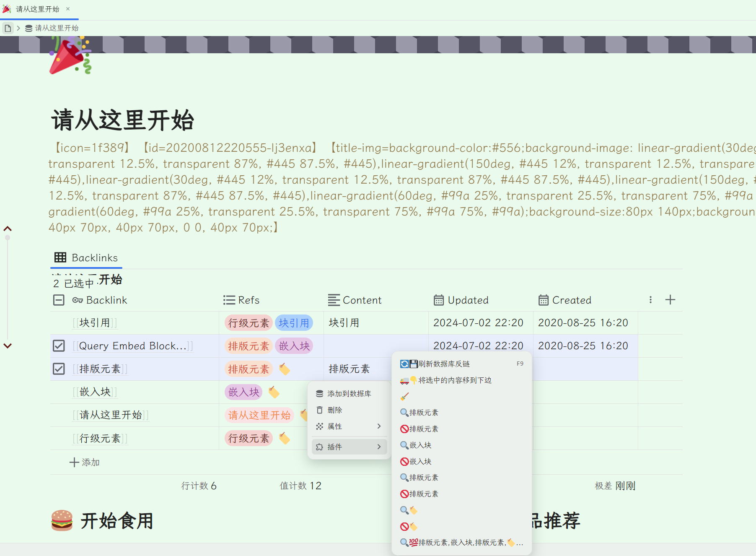The width and height of the screenshot is (756, 556).
Task: Click the 极差 刚刚 footer calculation
Action: coord(615,486)
